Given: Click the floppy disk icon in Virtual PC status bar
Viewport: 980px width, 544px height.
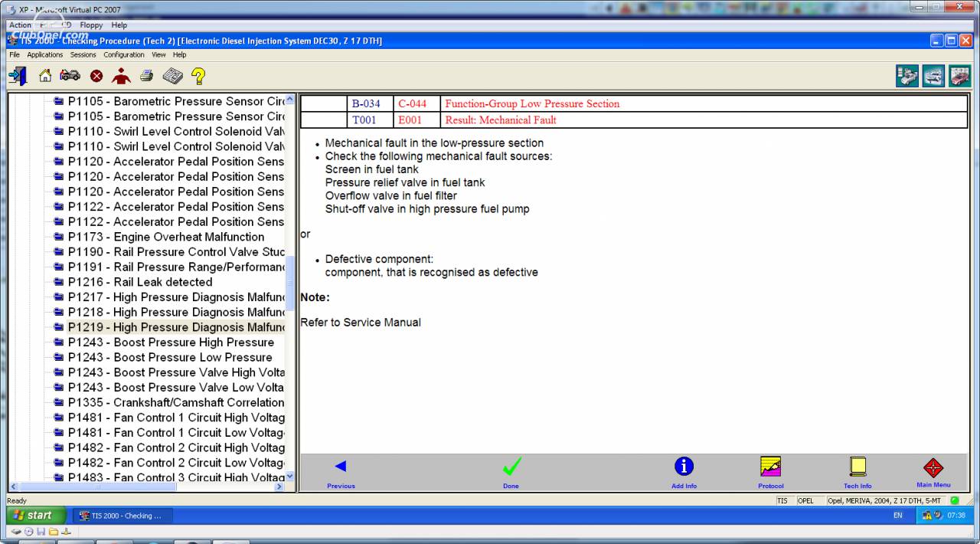Looking at the screenshot, I should click(41, 532).
